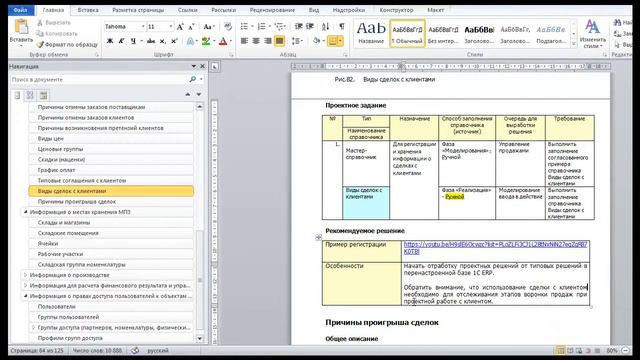Image resolution: width=640 pixels, height=360 pixels.
Task: Open the Line Spacing dropdown
Action: point(297,41)
